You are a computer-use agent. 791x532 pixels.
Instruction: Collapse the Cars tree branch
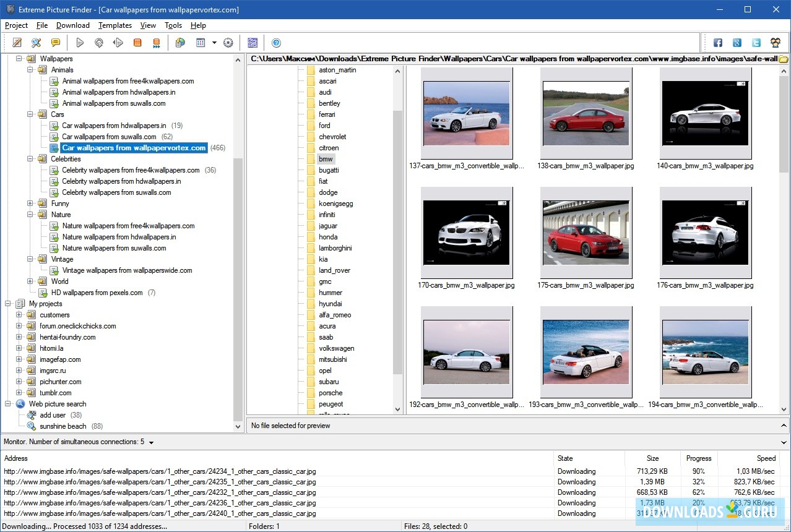pyautogui.click(x=30, y=114)
